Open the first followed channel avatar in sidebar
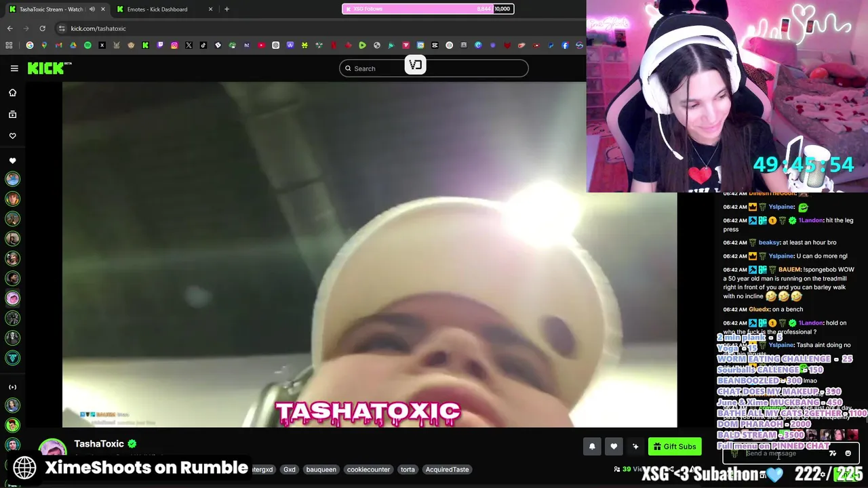The width and height of the screenshot is (868, 488). click(x=12, y=179)
